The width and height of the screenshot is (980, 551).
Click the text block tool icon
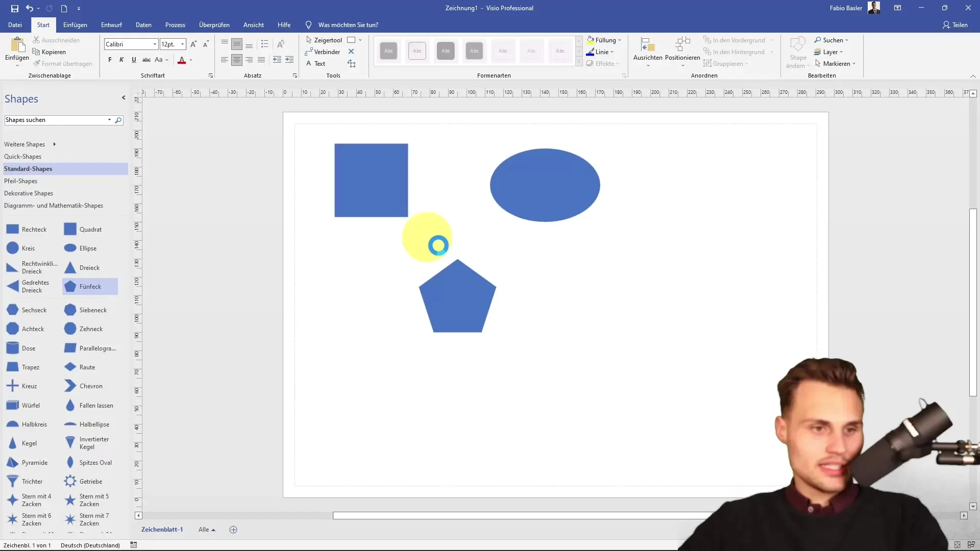pos(351,63)
